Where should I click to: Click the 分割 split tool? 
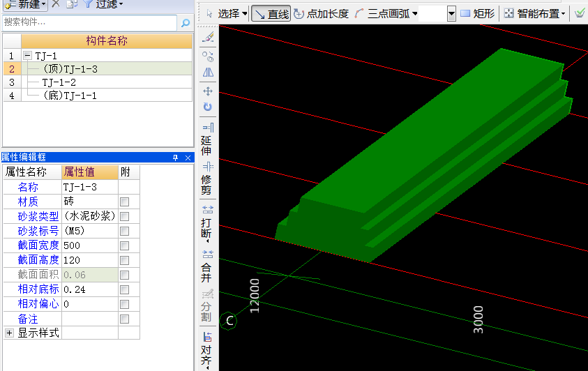(207, 305)
